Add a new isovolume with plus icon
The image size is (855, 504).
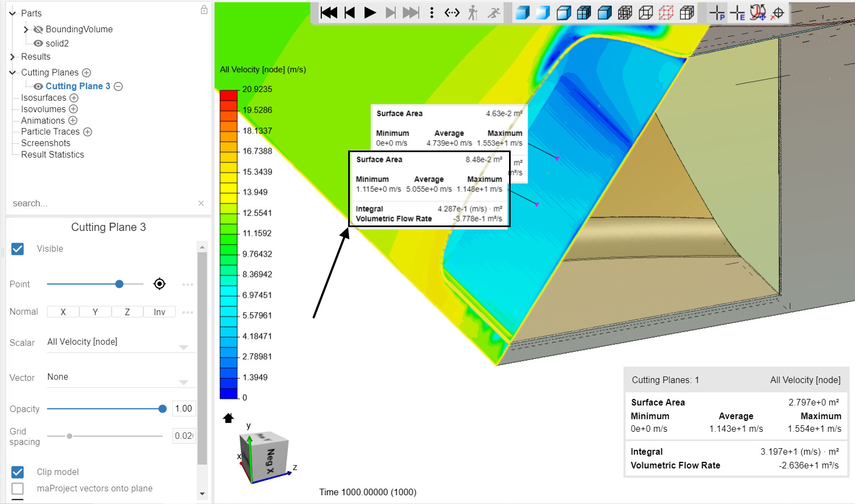tap(73, 109)
